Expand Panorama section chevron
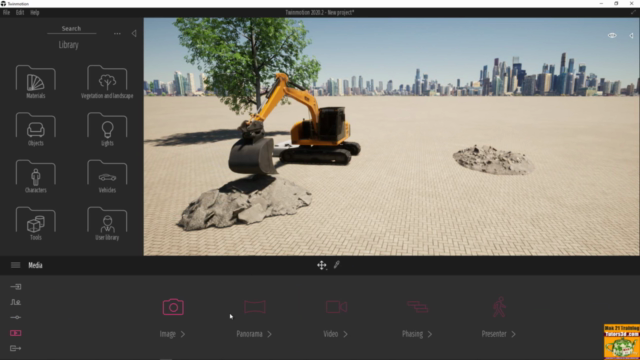This screenshot has height=360, width=640. pos(269,334)
